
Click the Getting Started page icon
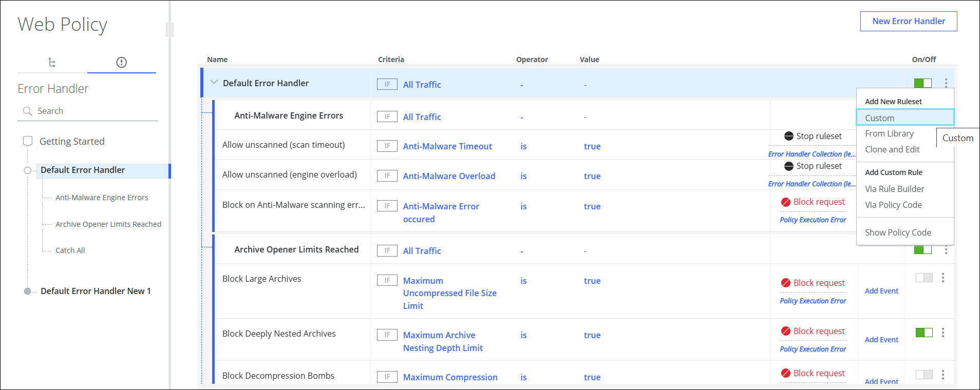tap(28, 141)
